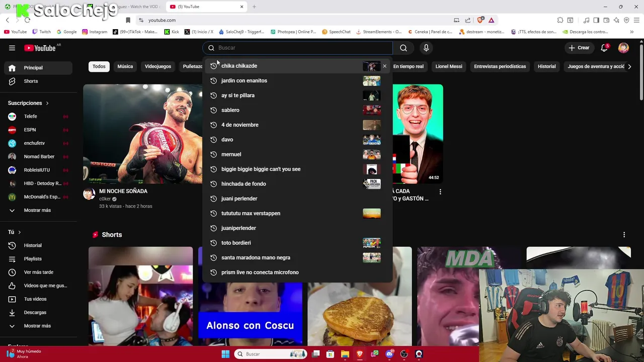Open Playlists in the sidebar
Viewport: 644px width, 362px height.
click(38, 259)
